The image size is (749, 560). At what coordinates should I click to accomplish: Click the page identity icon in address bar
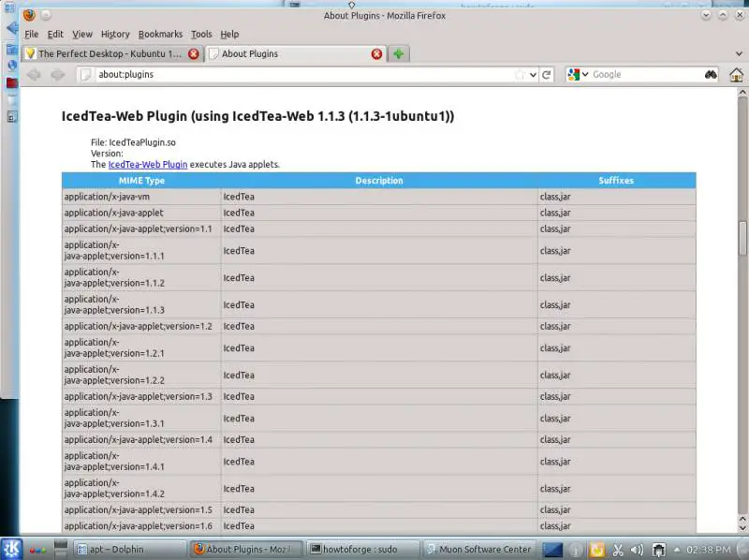pos(85,75)
